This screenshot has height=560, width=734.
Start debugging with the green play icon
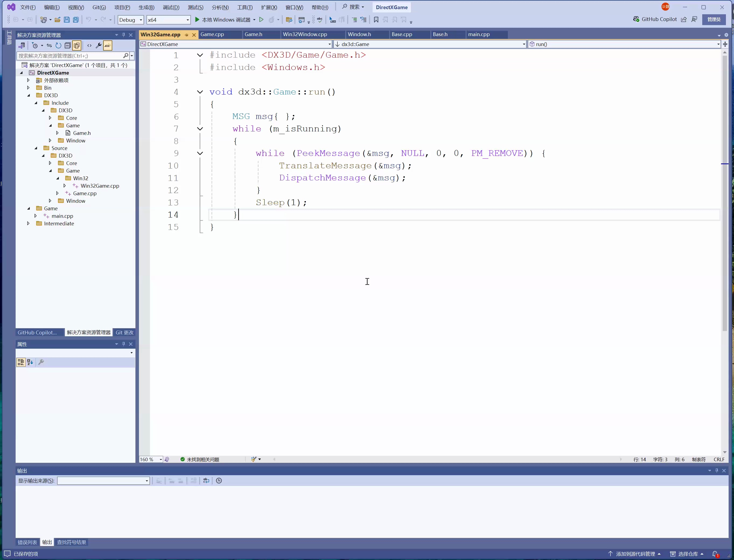point(197,20)
